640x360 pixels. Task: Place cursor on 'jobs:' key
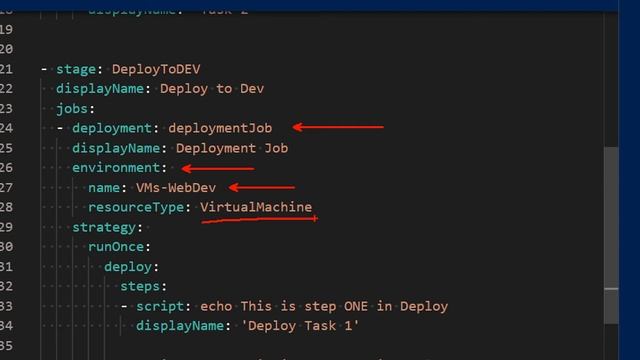pyautogui.click(x=75, y=109)
